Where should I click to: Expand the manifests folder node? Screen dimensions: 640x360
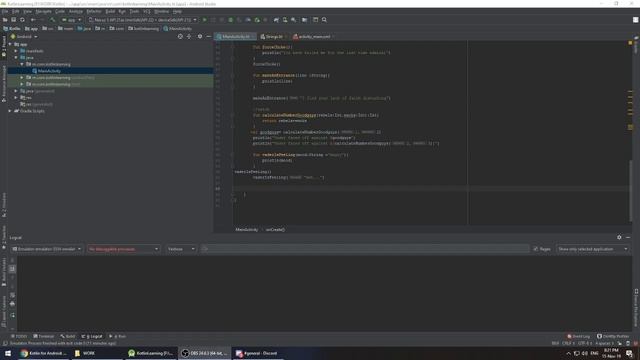16,51
